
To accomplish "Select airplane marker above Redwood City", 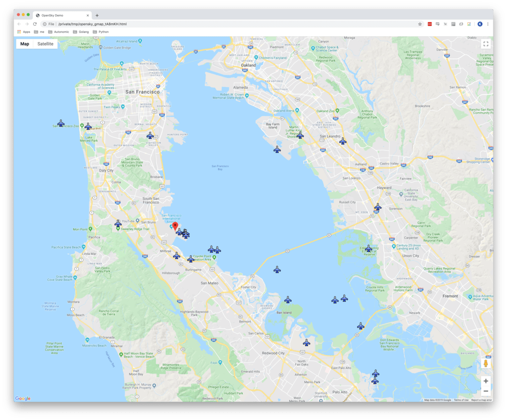I will (306, 342).
